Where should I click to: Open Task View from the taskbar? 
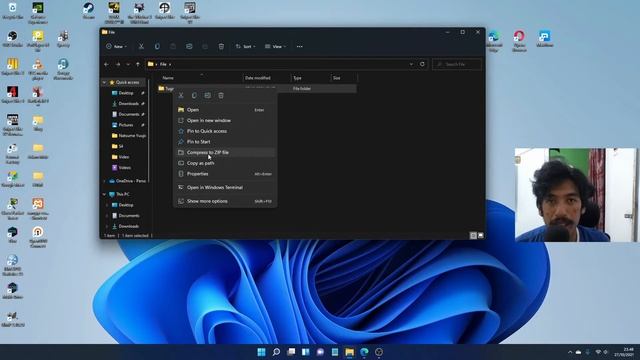pyautogui.click(x=291, y=352)
